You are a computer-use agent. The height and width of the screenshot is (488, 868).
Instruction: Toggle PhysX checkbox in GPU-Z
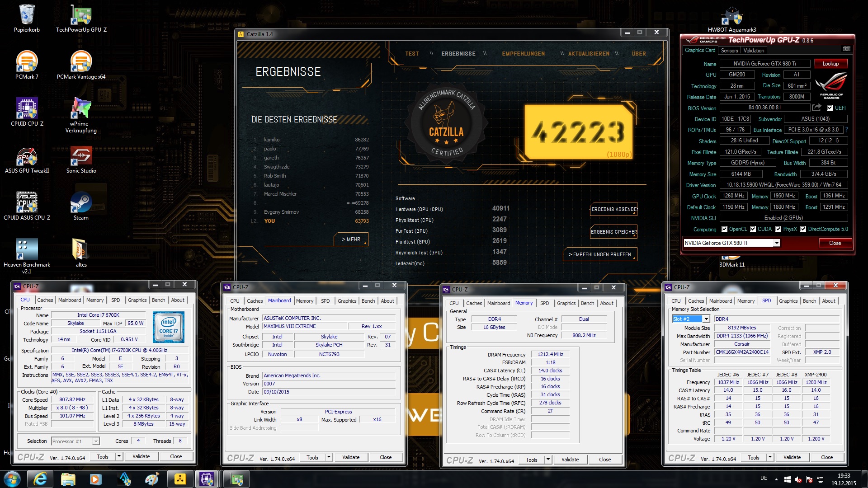click(778, 229)
